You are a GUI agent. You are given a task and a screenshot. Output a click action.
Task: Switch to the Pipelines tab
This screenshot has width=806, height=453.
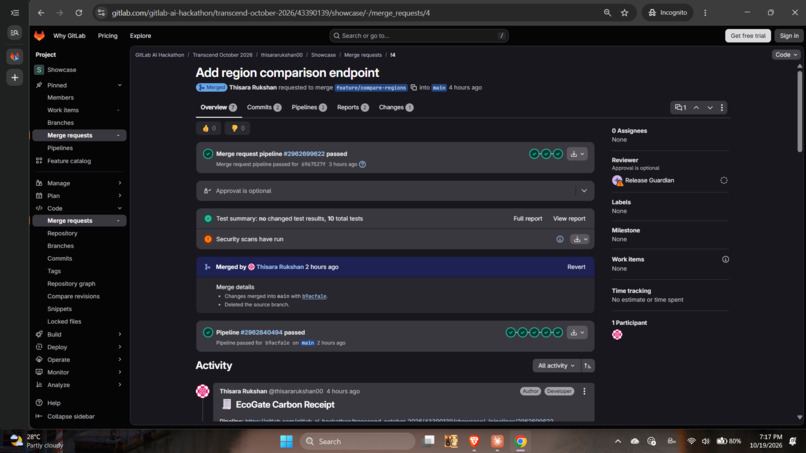click(x=309, y=107)
